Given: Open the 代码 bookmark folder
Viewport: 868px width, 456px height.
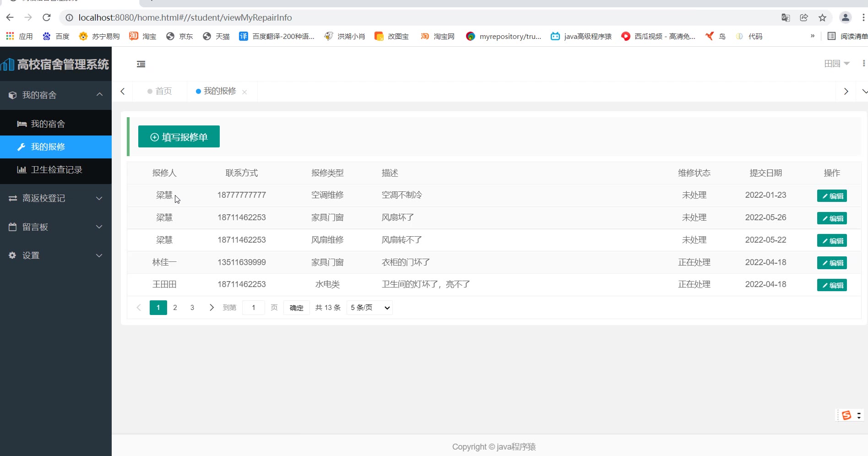Looking at the screenshot, I should 749,36.
